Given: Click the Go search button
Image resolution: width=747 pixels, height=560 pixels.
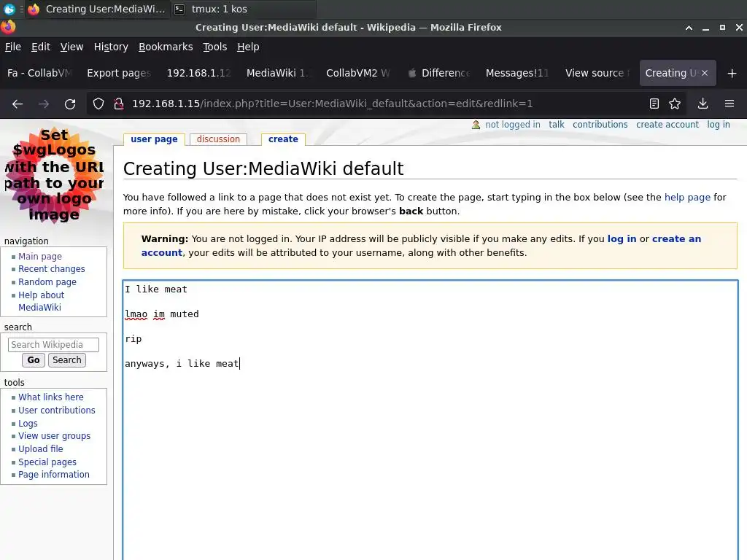Looking at the screenshot, I should click(34, 360).
